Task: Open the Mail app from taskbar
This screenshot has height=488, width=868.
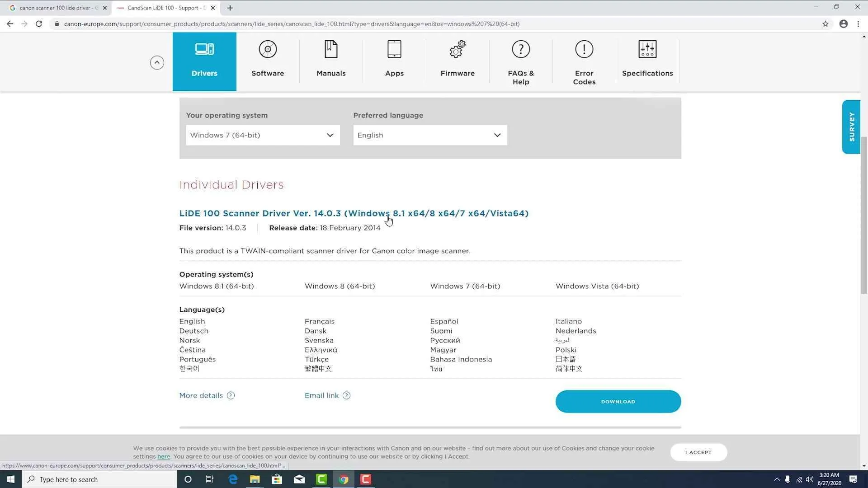Action: click(x=299, y=479)
